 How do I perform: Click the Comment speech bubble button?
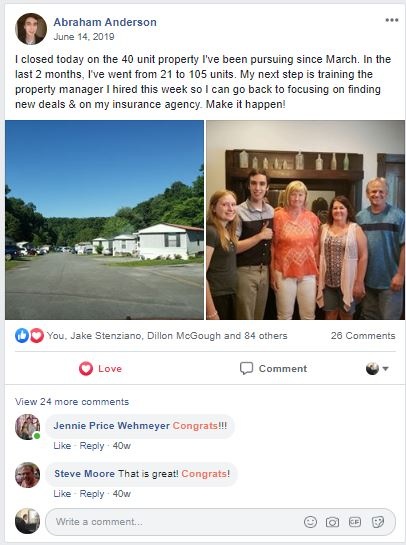[273, 368]
